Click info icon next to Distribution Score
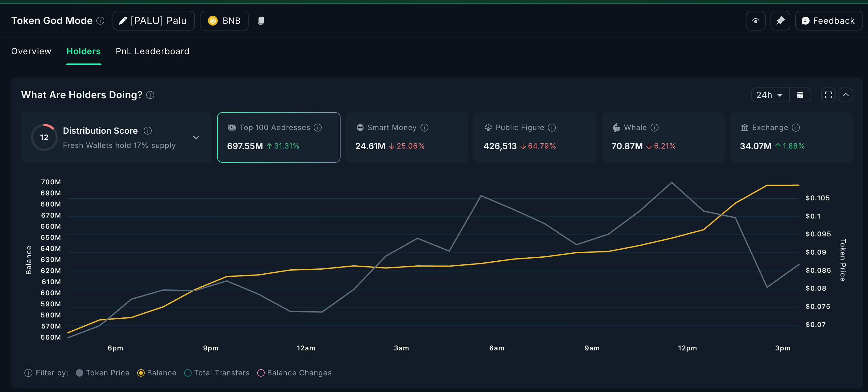Screen dimensions: 868x392 (x=147, y=130)
